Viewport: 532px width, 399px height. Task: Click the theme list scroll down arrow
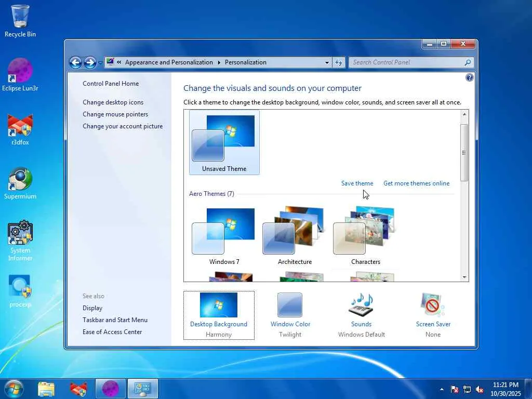tap(464, 277)
